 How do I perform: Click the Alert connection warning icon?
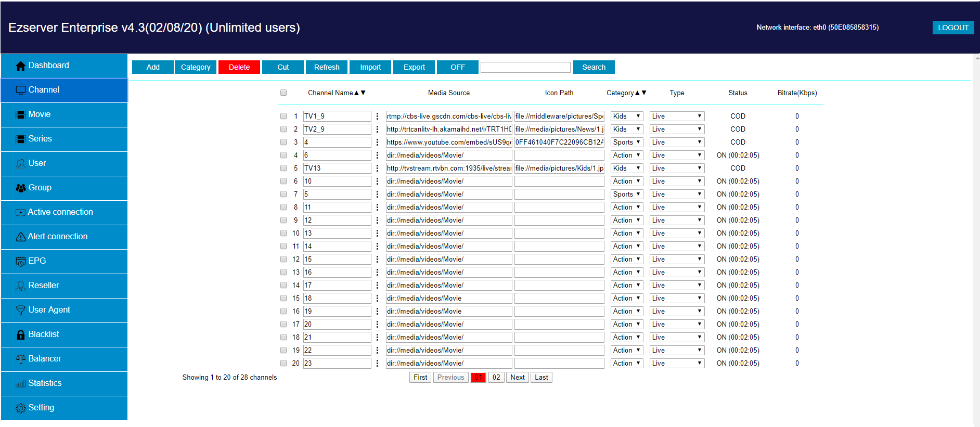(x=21, y=237)
